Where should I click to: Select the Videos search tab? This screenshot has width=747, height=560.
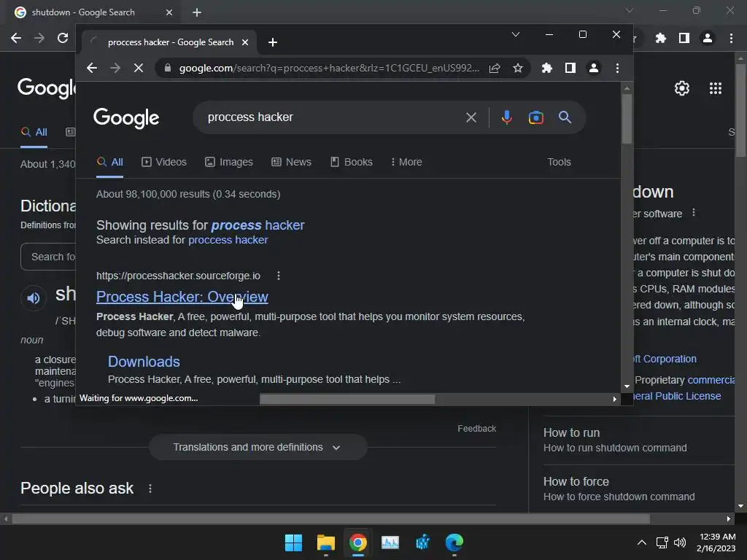click(164, 162)
